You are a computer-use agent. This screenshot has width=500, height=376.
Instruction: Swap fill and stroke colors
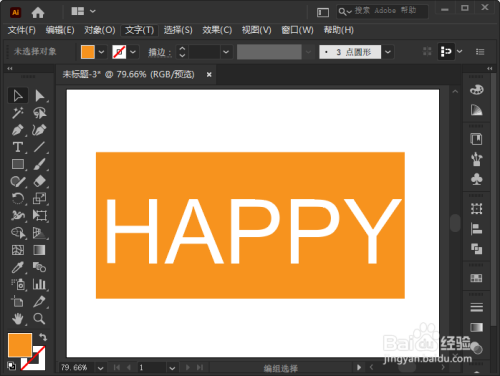click(43, 337)
